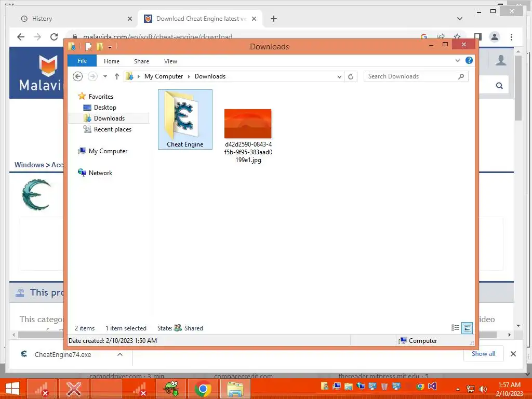Click Show all downloads button
Viewport: 532px width, 399px height.
(x=484, y=354)
